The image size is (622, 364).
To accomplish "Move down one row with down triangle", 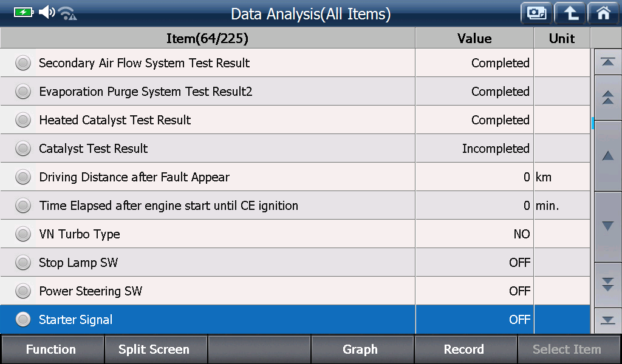I will 607,226.
